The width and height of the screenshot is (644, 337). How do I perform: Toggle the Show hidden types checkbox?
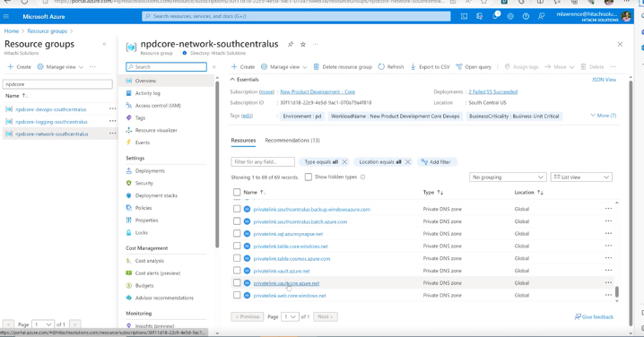click(309, 177)
